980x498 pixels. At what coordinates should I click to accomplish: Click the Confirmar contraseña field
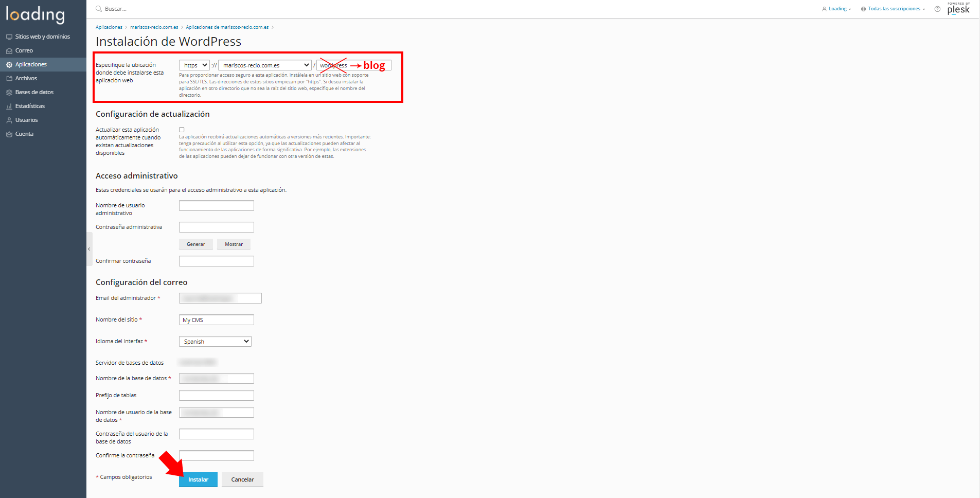click(217, 261)
